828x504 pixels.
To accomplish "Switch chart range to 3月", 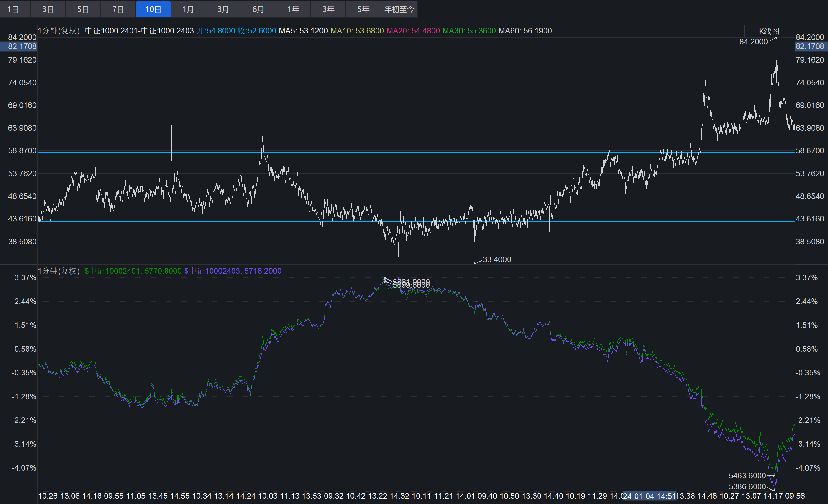I will (223, 9).
